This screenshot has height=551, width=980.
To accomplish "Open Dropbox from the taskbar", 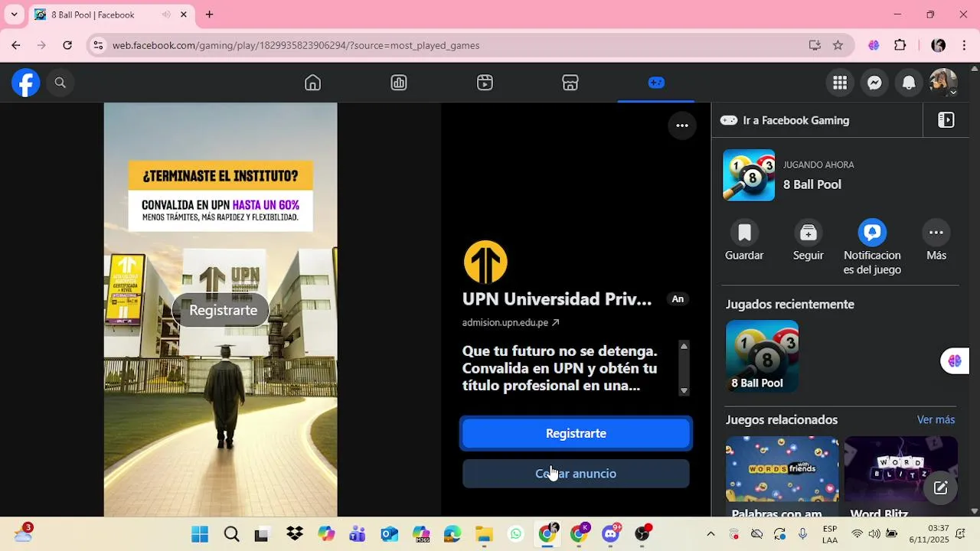I will click(x=295, y=534).
